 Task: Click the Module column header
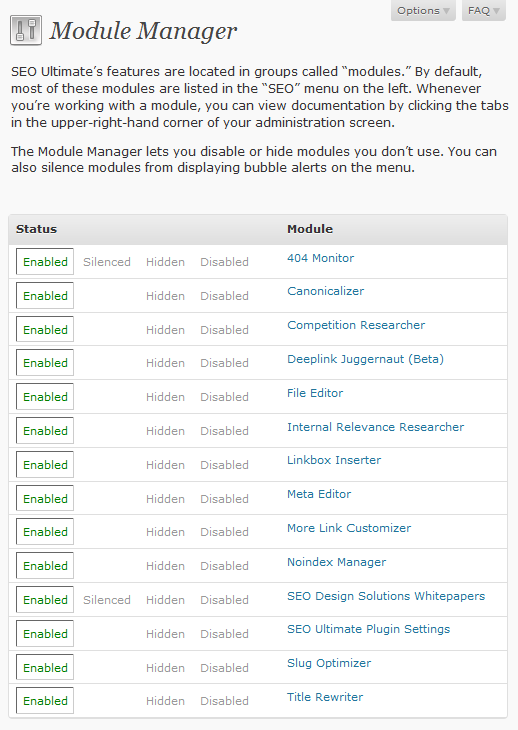310,229
